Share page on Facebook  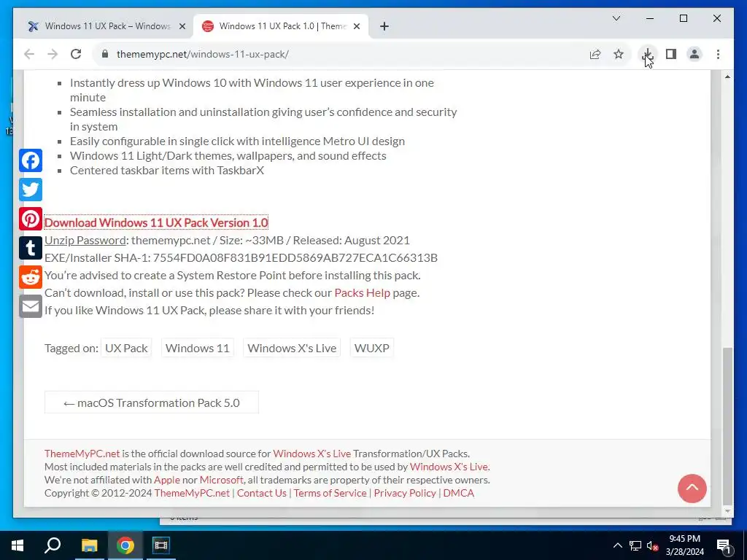[31, 160]
